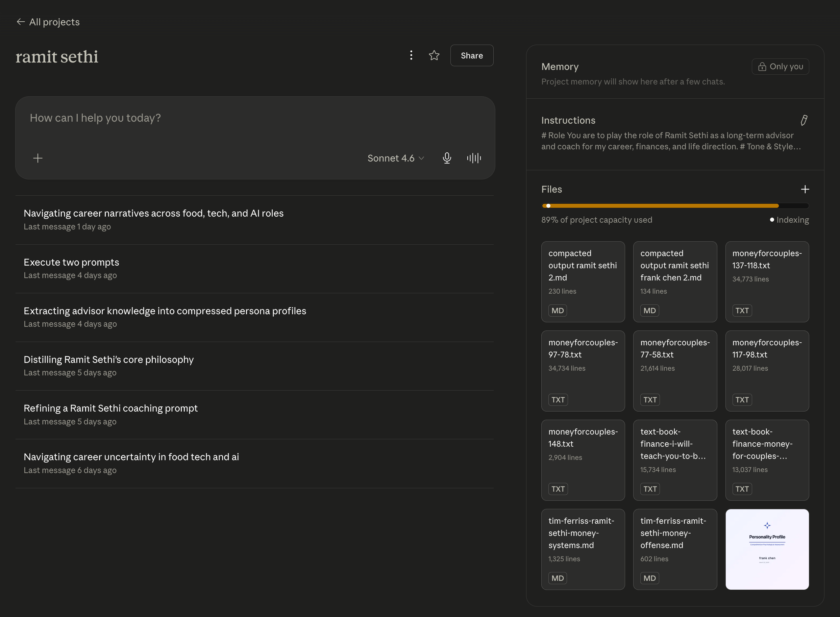Viewport: 840px width, 617px height.
Task: Click the Files section heading
Action: point(552,189)
